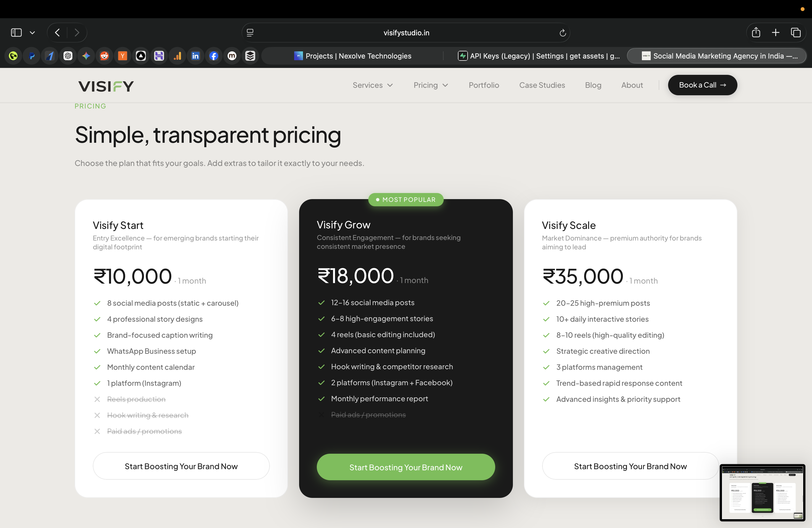Viewport: 812px width, 528px height.
Task: Open the PayPal pinned tab
Action: click(32, 56)
